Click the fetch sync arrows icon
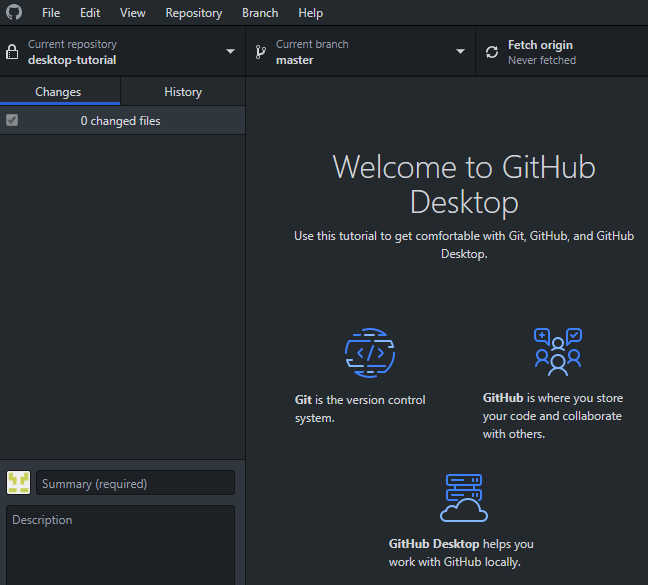Viewport: 648px width, 585px height. coord(492,52)
